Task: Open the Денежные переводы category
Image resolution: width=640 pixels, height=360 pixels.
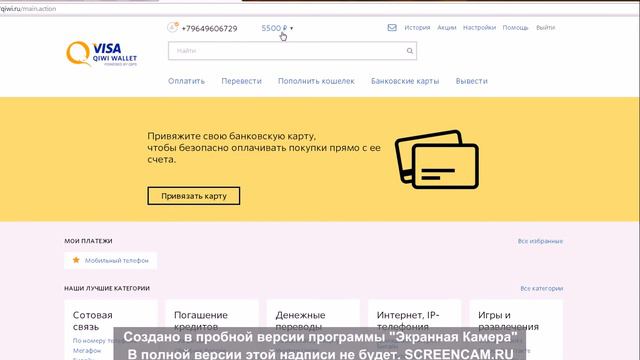Action: [x=300, y=321]
